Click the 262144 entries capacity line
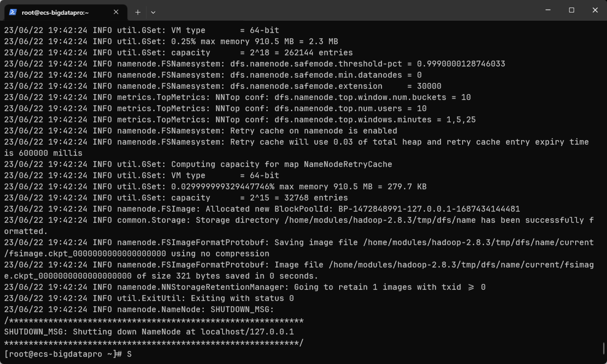Viewport: 607px width, 364px height. point(178,53)
